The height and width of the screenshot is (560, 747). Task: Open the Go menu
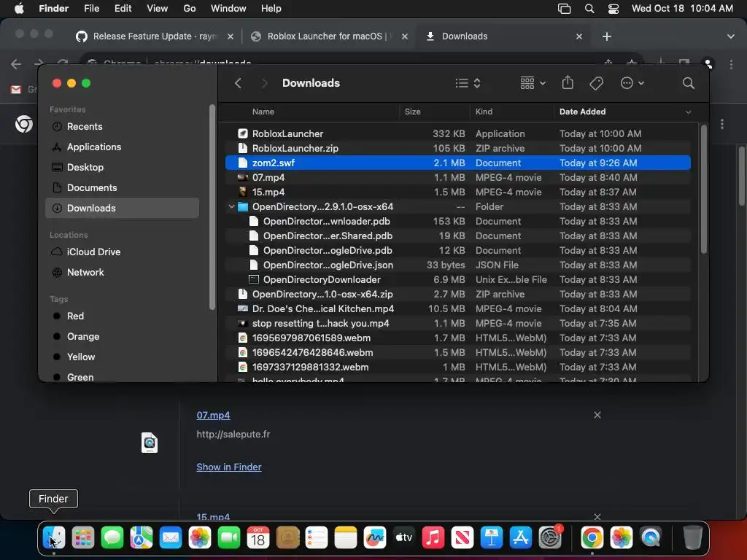[x=190, y=9]
